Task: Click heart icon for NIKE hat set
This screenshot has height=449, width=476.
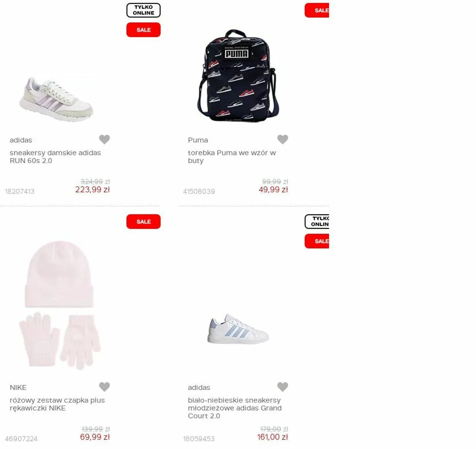Action: click(104, 387)
